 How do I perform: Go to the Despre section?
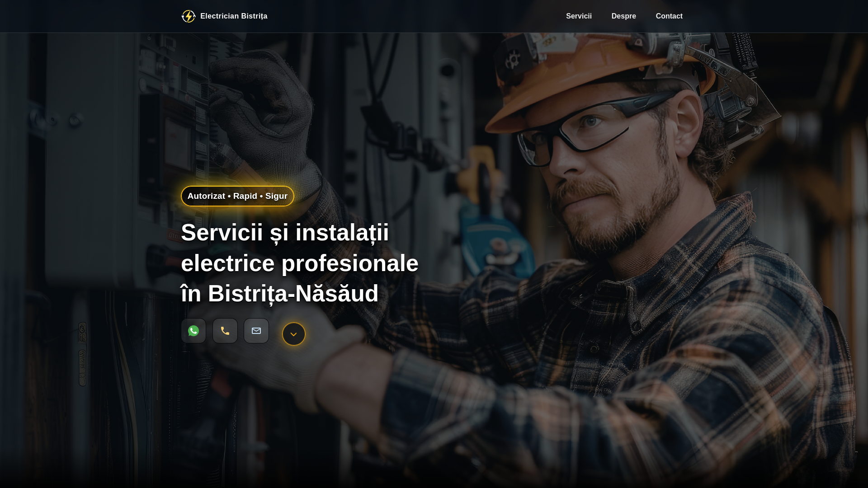pyautogui.click(x=623, y=16)
